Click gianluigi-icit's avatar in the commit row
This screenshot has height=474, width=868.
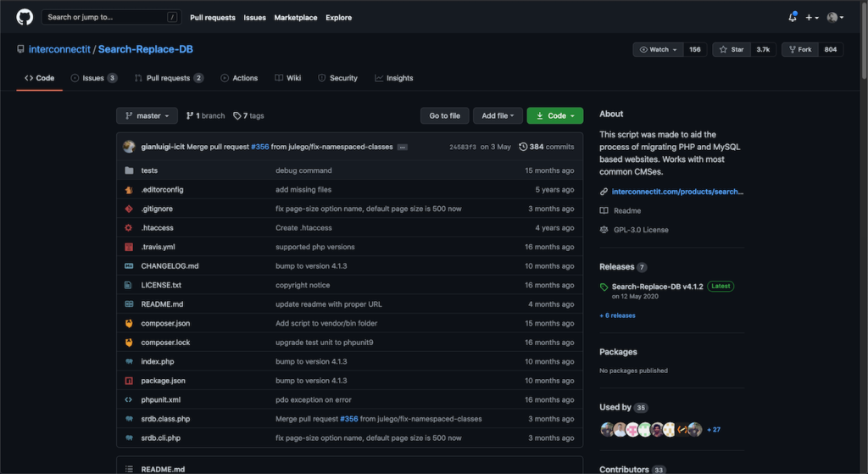click(x=129, y=147)
